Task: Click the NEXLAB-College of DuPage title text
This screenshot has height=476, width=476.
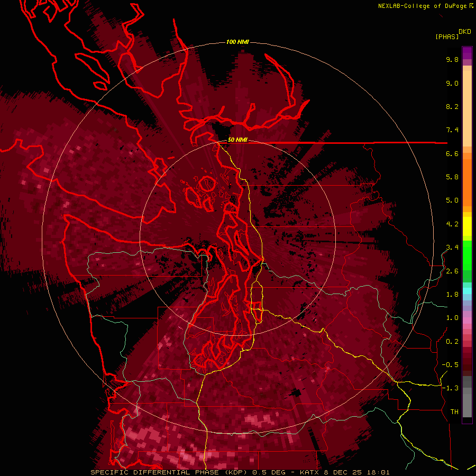Action: (x=422, y=6)
